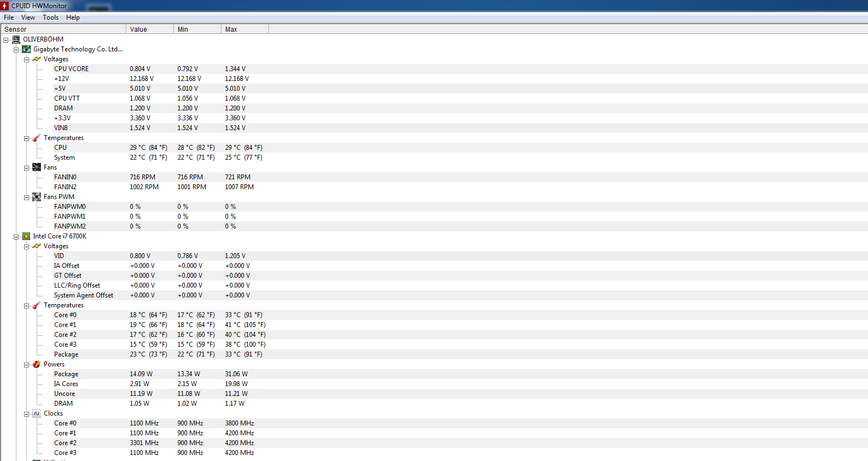Select the +12V voltage row
This screenshot has width=868, height=461.
[x=459, y=79]
